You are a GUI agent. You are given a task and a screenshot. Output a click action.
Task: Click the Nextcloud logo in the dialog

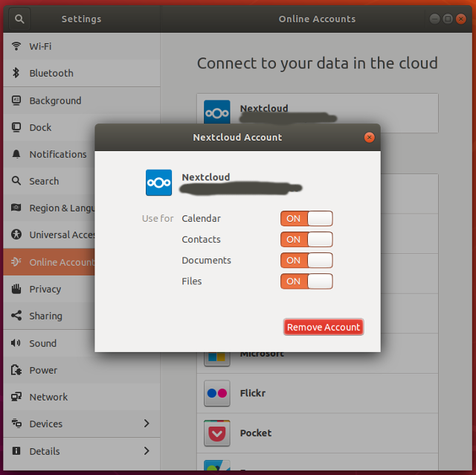158,182
